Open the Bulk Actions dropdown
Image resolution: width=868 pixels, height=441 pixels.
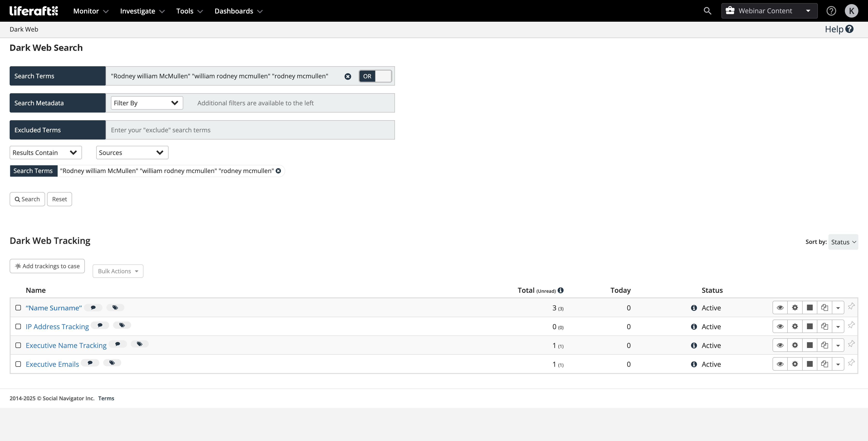click(x=118, y=271)
